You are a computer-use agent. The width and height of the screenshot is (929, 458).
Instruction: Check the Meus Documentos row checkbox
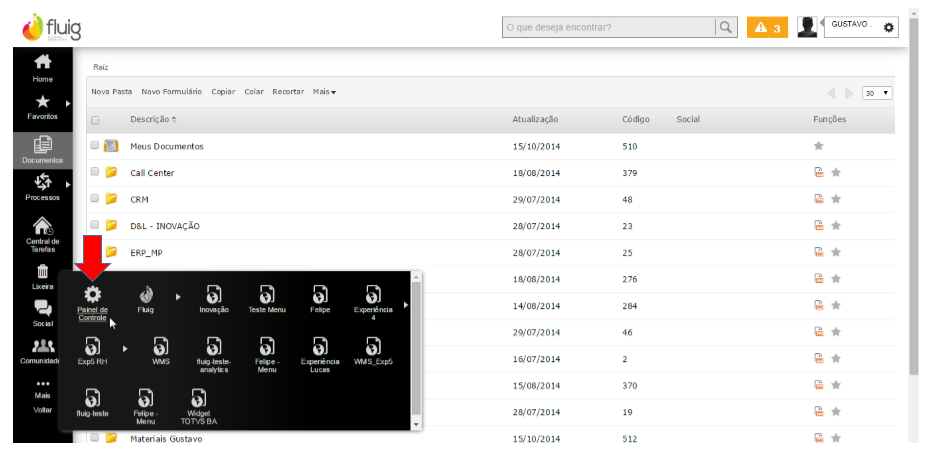click(95, 145)
